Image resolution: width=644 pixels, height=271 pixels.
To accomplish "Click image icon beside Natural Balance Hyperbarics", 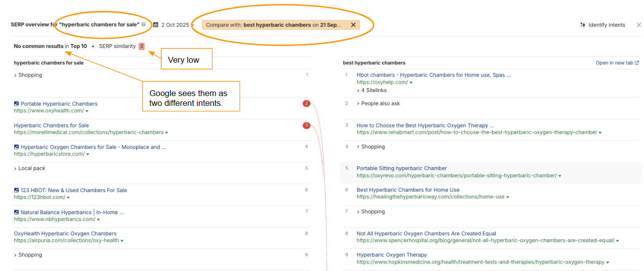I will click(17, 212).
